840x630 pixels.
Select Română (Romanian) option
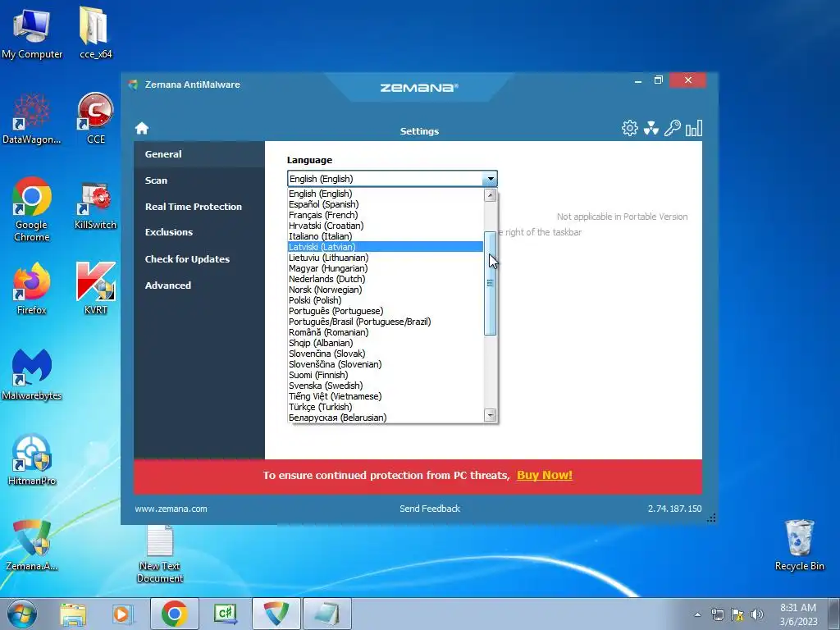[x=386, y=333]
